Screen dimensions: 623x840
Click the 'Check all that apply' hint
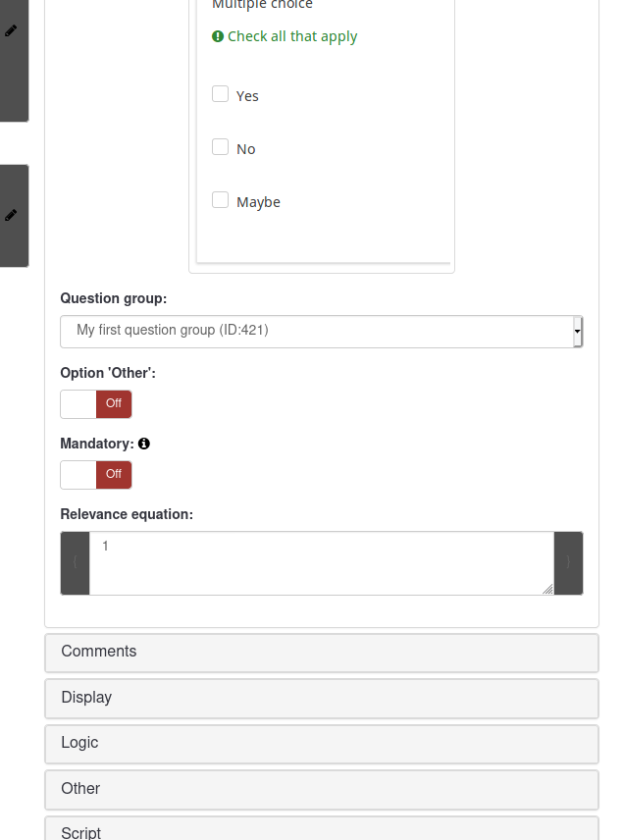click(x=292, y=36)
